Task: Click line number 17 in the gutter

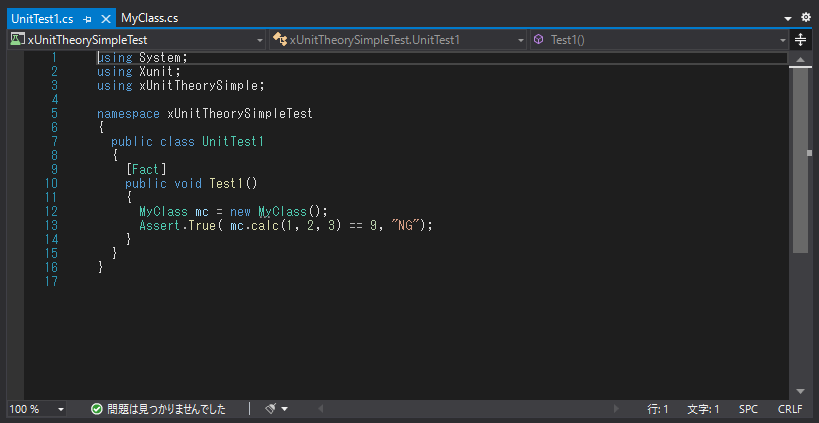Action: click(x=52, y=281)
